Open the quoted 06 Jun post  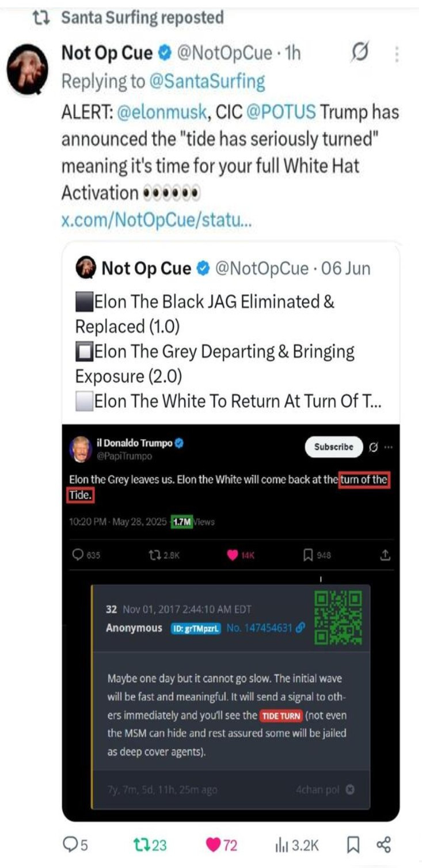point(231,334)
